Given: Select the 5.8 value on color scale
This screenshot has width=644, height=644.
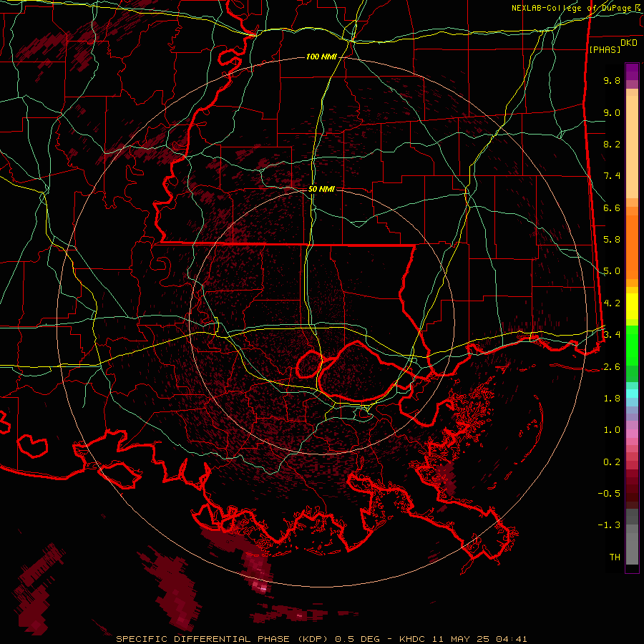Looking at the screenshot, I should pyautogui.click(x=612, y=240).
